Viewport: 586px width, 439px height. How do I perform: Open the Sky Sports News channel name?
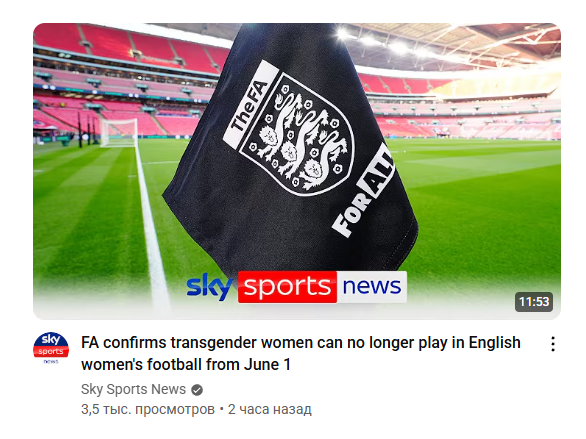[x=133, y=389]
